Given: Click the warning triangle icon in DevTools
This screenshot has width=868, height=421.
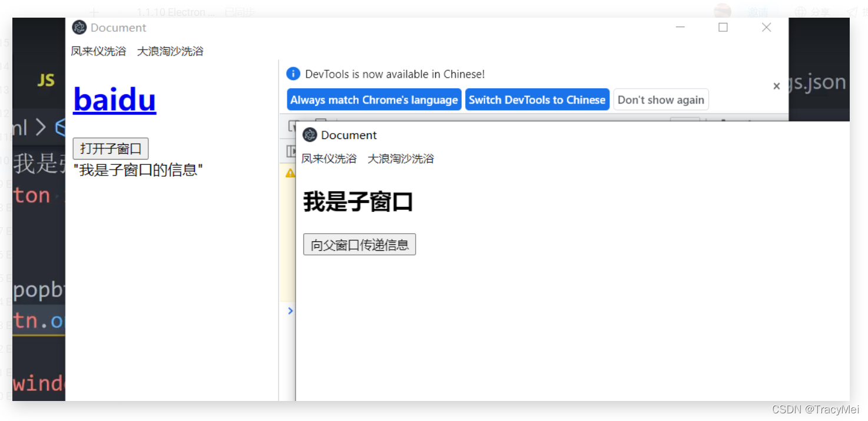Looking at the screenshot, I should pyautogui.click(x=290, y=173).
